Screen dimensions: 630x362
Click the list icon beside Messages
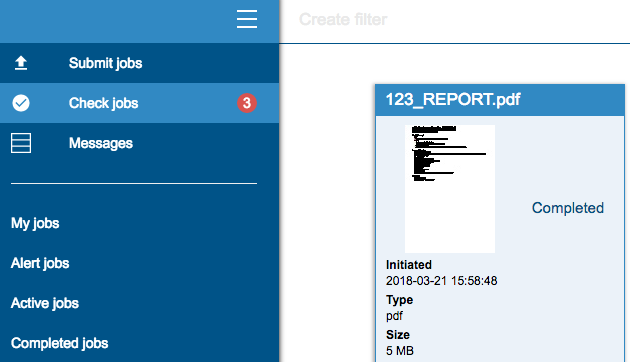[x=21, y=143]
